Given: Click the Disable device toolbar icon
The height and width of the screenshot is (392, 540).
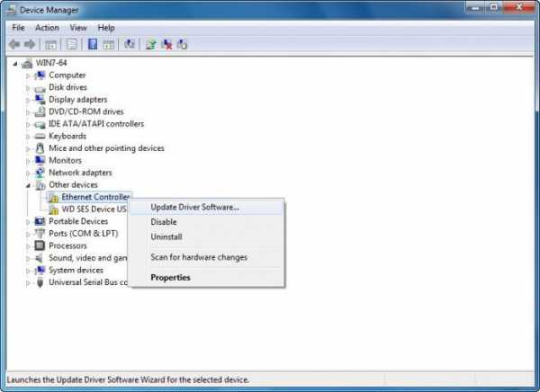Looking at the screenshot, I should [x=182, y=44].
